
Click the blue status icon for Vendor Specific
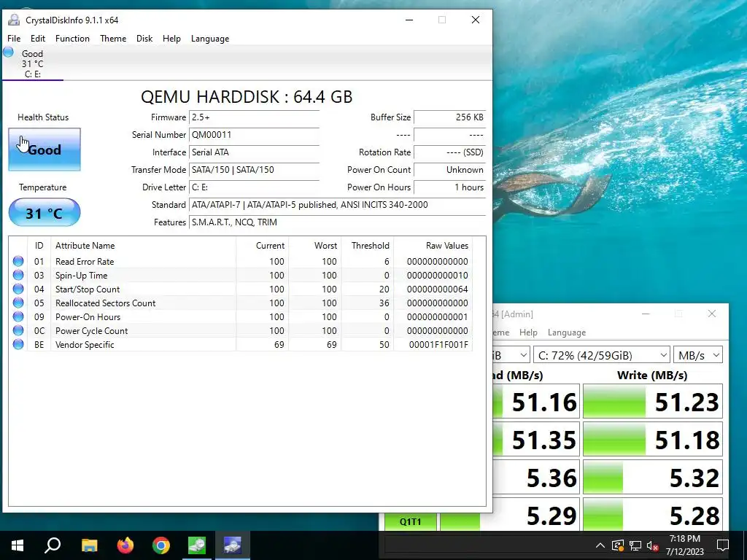(18, 344)
